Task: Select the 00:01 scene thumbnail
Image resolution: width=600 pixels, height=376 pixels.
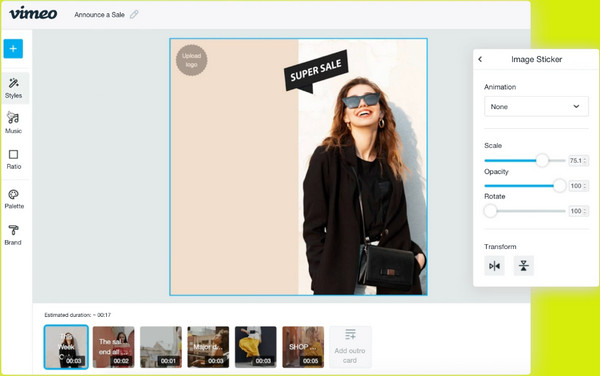Action: pos(161,347)
